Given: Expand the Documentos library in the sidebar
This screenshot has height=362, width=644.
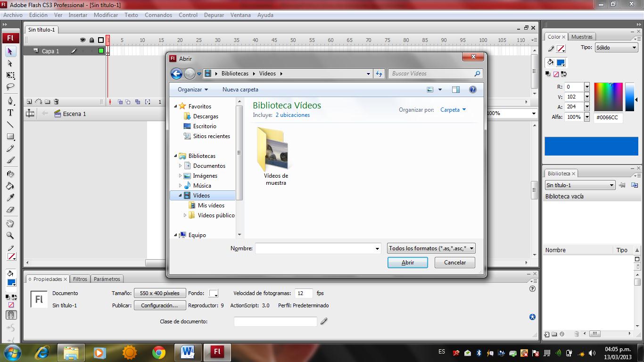Looking at the screenshot, I should 181,165.
